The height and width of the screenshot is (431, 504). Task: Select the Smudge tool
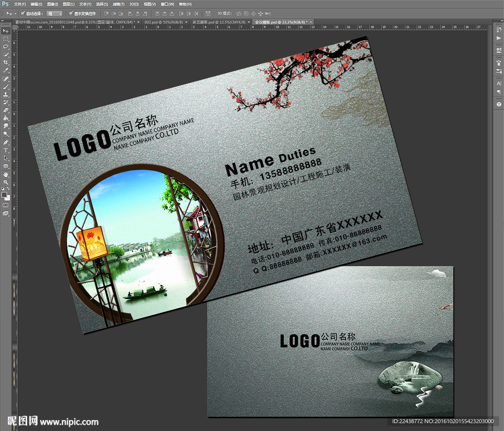(x=5, y=126)
